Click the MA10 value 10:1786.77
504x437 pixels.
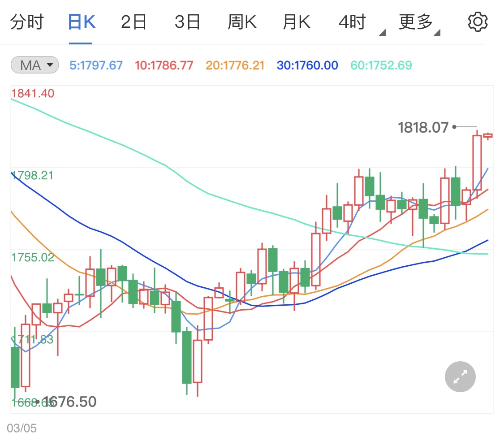(x=164, y=65)
